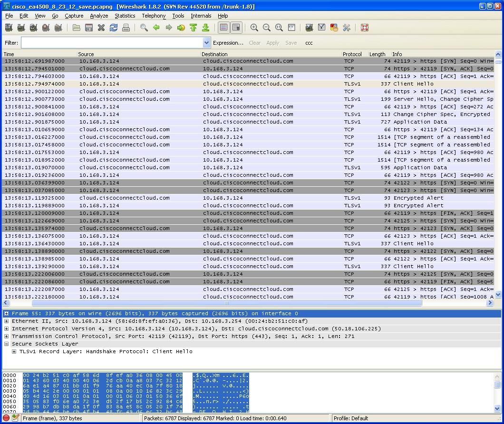
Task: Save the capture file floppy icon
Action: 89,28
